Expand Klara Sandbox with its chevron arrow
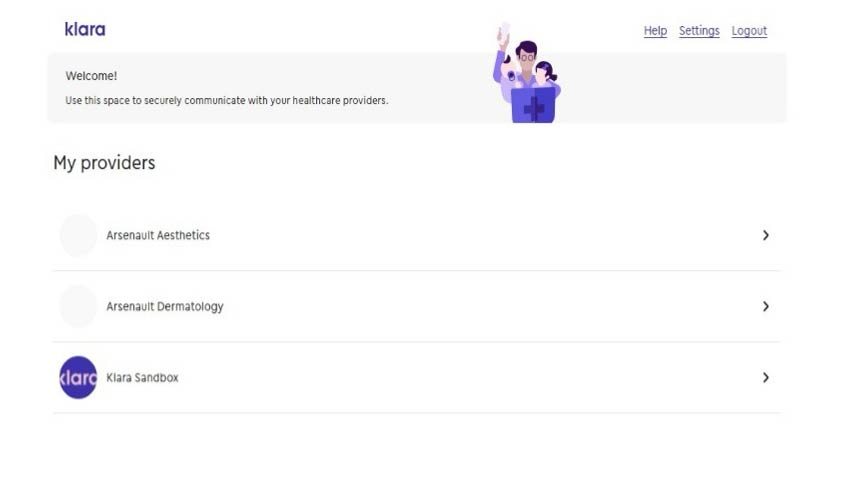The height and width of the screenshot is (485, 842). 766,378
